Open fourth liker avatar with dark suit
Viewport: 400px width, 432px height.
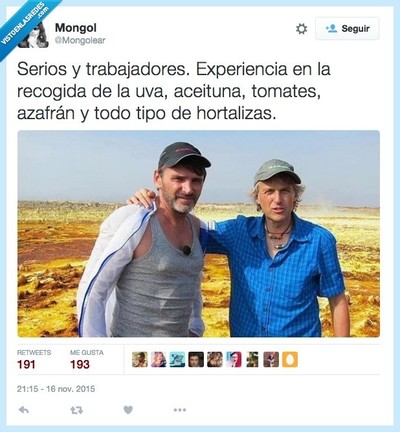point(196,360)
